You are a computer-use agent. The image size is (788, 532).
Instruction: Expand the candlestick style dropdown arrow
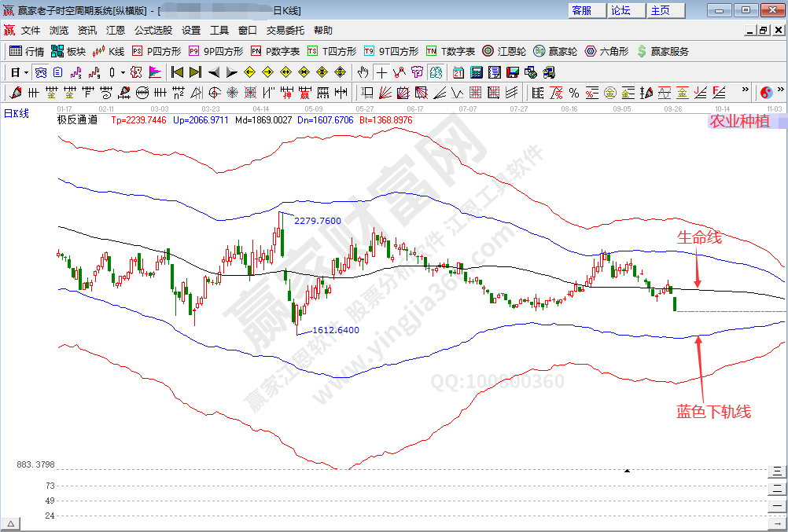[x=122, y=72]
